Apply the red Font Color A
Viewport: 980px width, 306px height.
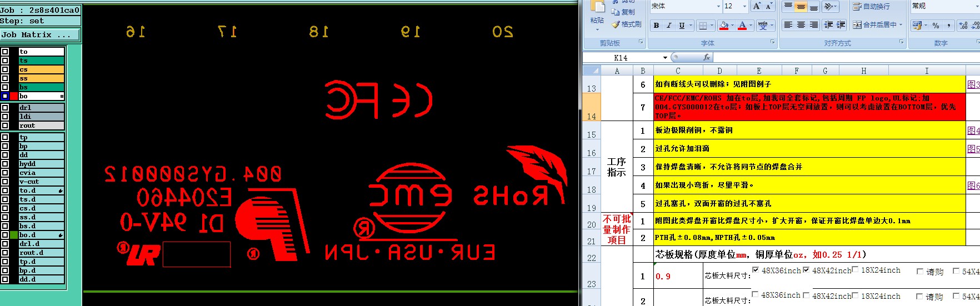[x=742, y=26]
